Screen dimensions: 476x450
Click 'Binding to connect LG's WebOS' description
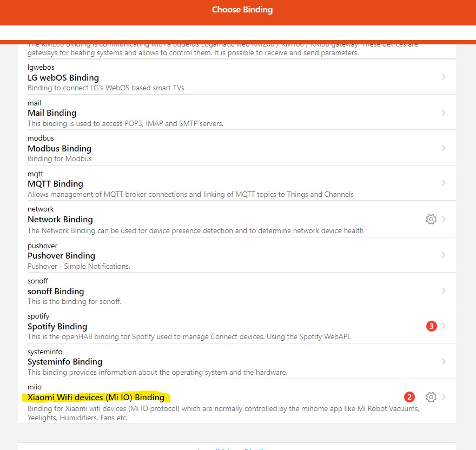tap(106, 88)
